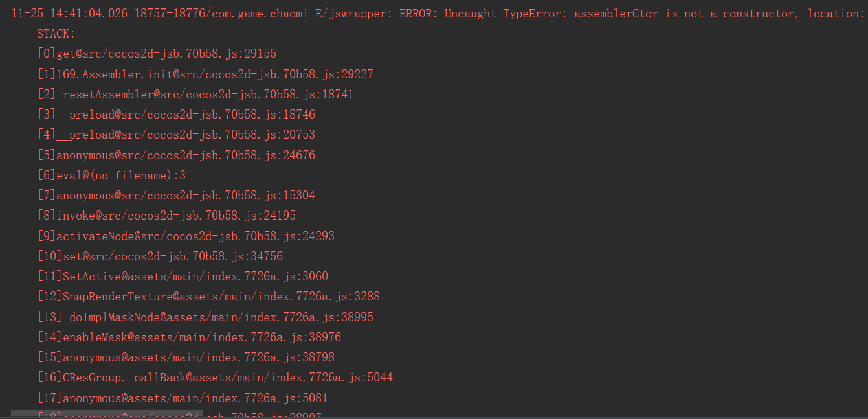Click the STACK: header line
The image size is (868, 419).
[56, 34]
